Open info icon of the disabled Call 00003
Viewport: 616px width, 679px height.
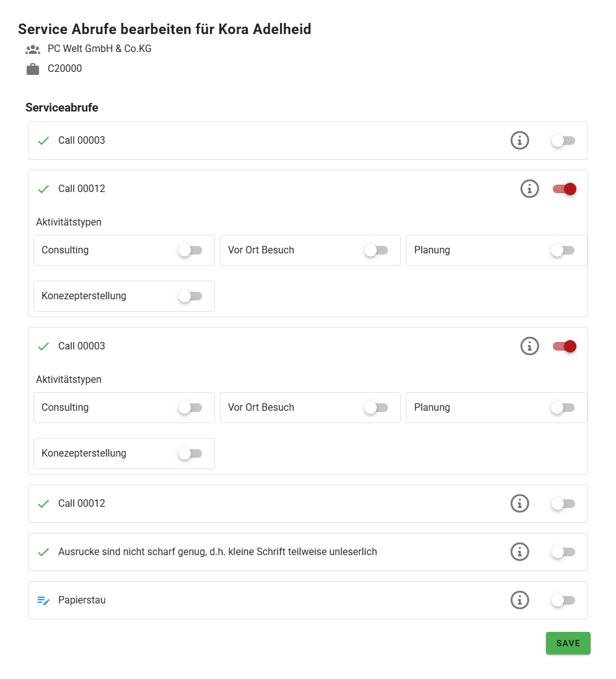click(519, 141)
